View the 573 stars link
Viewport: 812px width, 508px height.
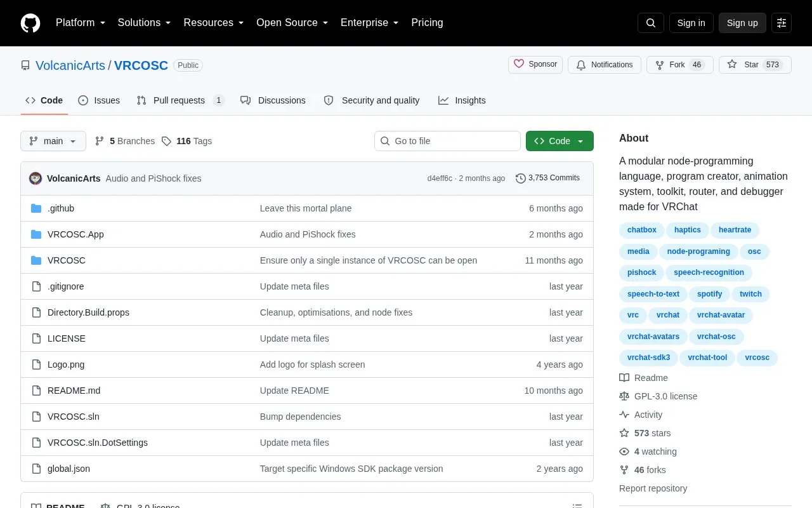(645, 433)
